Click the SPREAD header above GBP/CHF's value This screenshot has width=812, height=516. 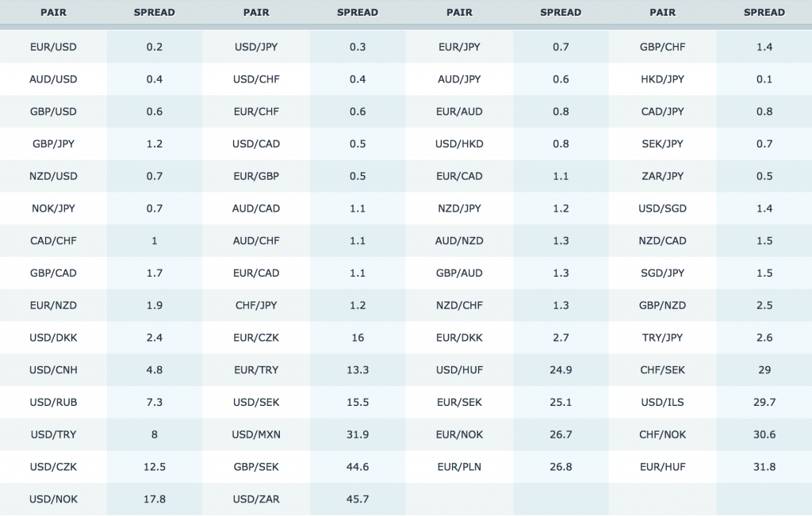(x=764, y=13)
